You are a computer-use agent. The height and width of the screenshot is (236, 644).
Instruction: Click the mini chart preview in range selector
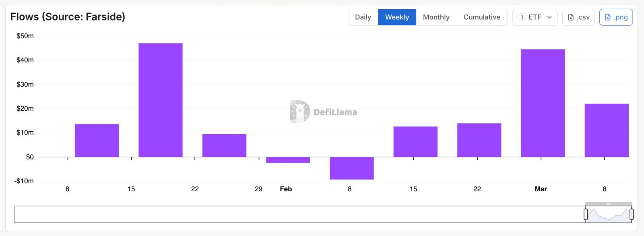coord(609,215)
